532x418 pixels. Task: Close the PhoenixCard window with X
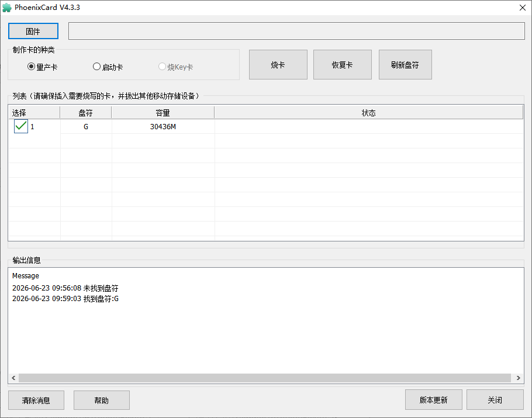[x=523, y=8]
